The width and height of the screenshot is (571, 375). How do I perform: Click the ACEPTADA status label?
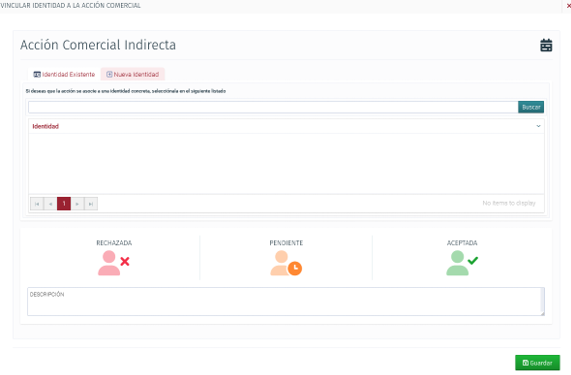462,243
